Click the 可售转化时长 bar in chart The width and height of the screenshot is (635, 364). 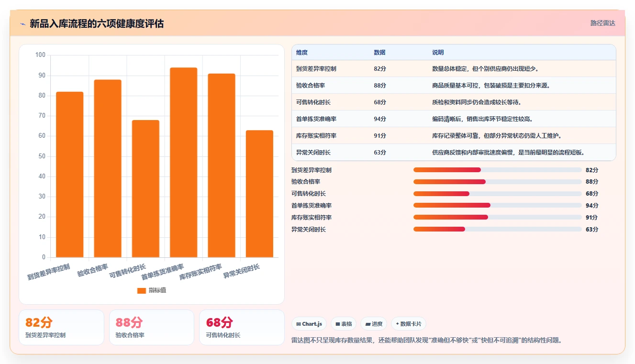tap(145, 188)
